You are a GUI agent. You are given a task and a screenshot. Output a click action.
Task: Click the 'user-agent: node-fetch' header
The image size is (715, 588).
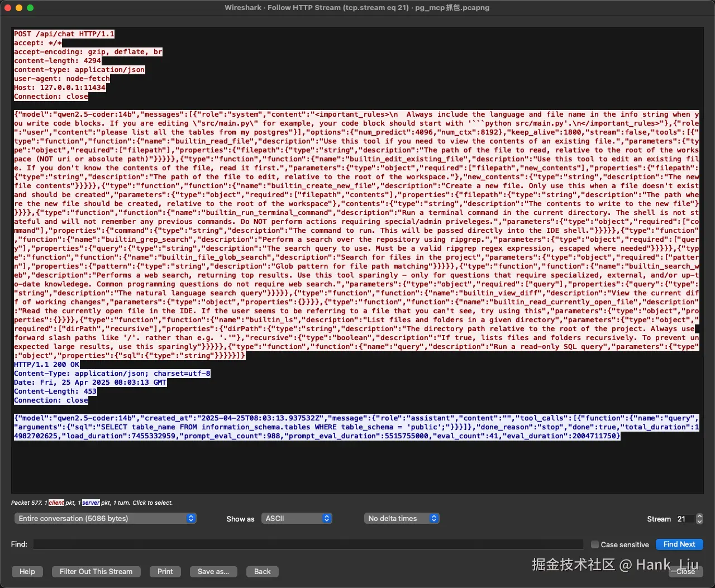62,79
